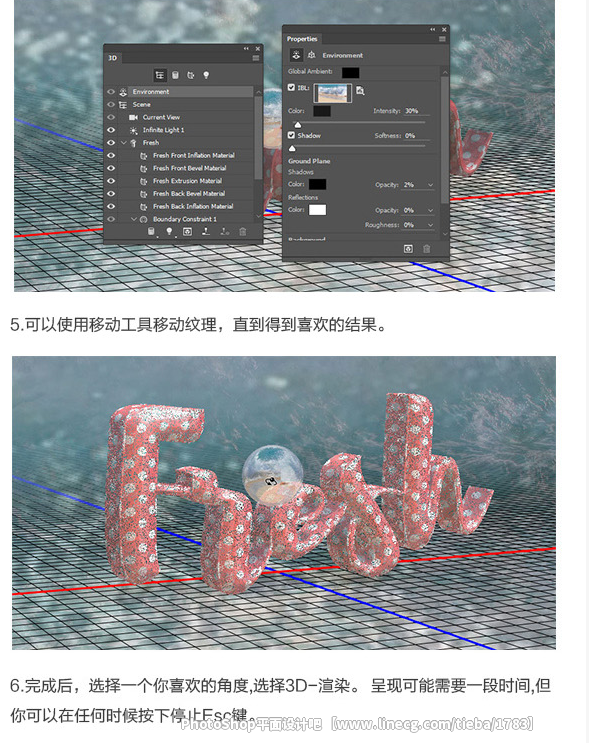
Task: Open the Reflections Opacity dropdown arrow
Action: (430, 210)
